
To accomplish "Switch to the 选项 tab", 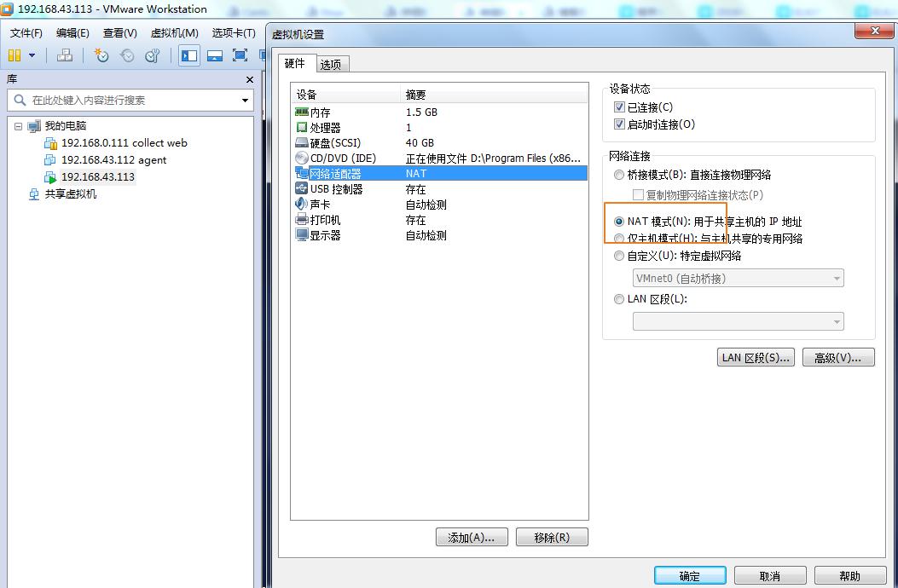I will 331,65.
